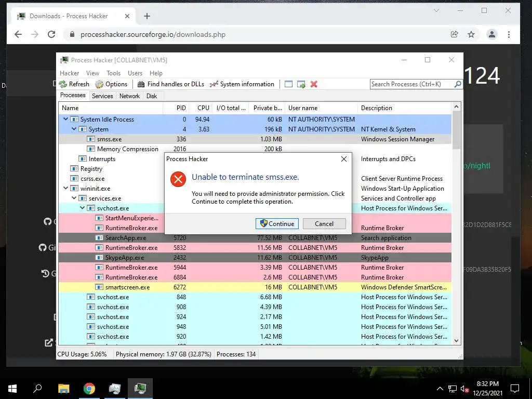Collapse the System process node

pos(74,129)
